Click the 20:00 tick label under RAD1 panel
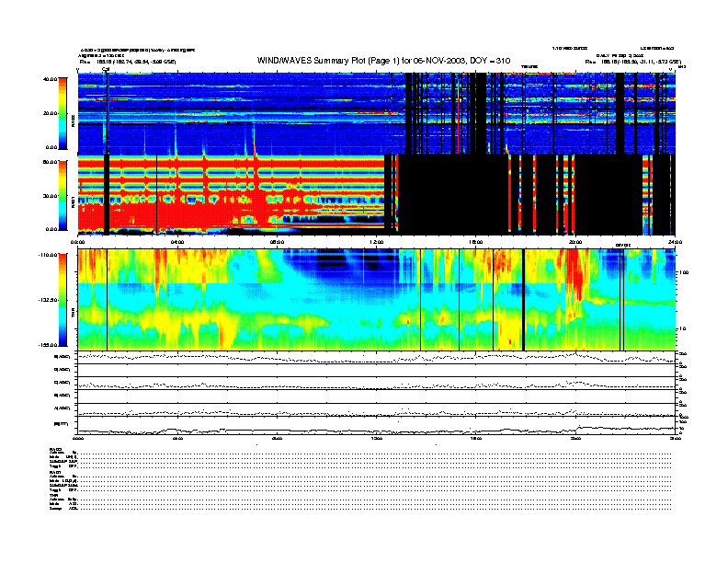 (x=575, y=242)
